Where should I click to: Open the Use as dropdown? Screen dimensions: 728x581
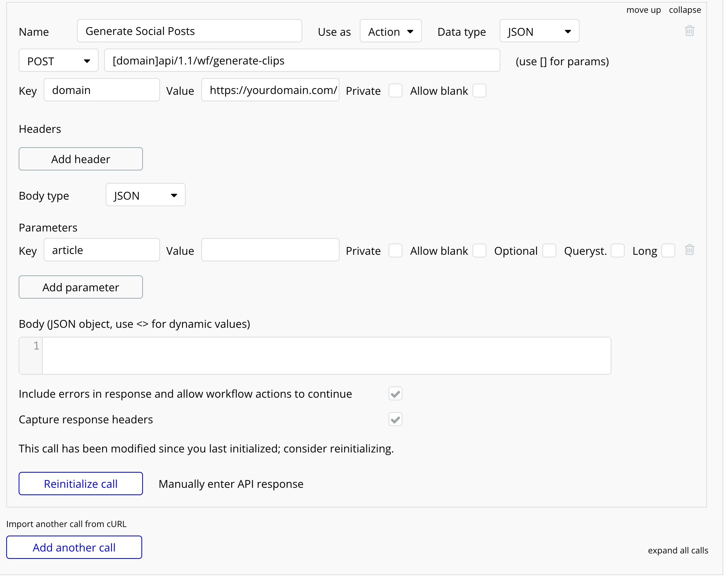(x=390, y=31)
